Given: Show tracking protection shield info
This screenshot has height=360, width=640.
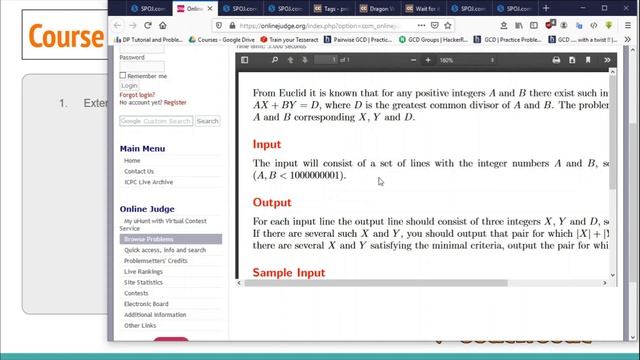Looking at the screenshot, I should tap(219, 25).
